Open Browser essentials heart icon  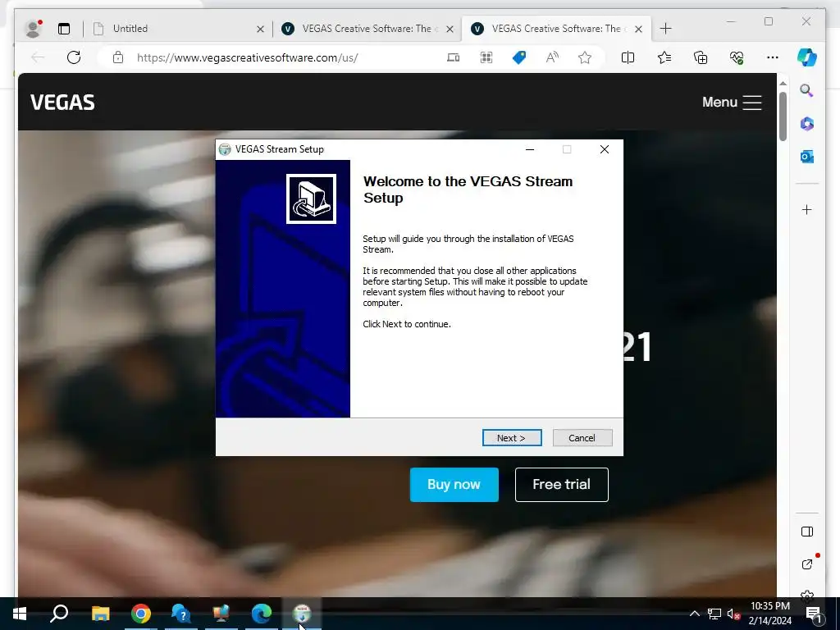[737, 57]
